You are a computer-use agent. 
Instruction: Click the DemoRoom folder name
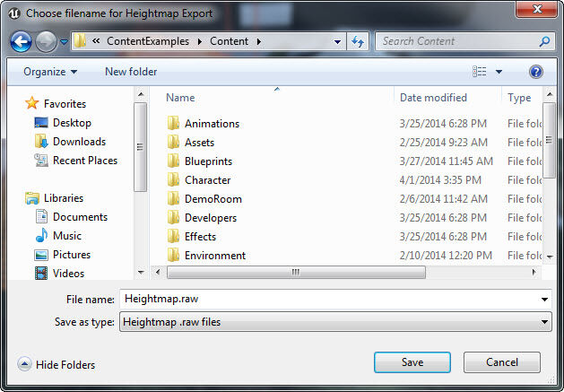[x=213, y=199]
